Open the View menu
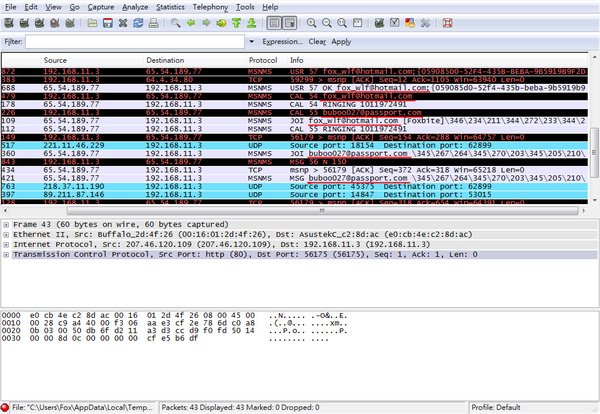The width and height of the screenshot is (600, 414). pyautogui.click(x=53, y=7)
